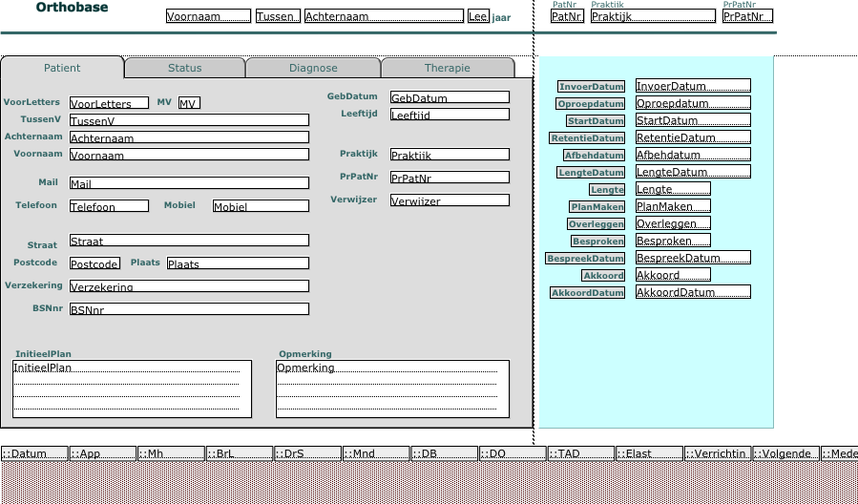
Task: Click the InitieelPlan text area
Action: [132, 388]
